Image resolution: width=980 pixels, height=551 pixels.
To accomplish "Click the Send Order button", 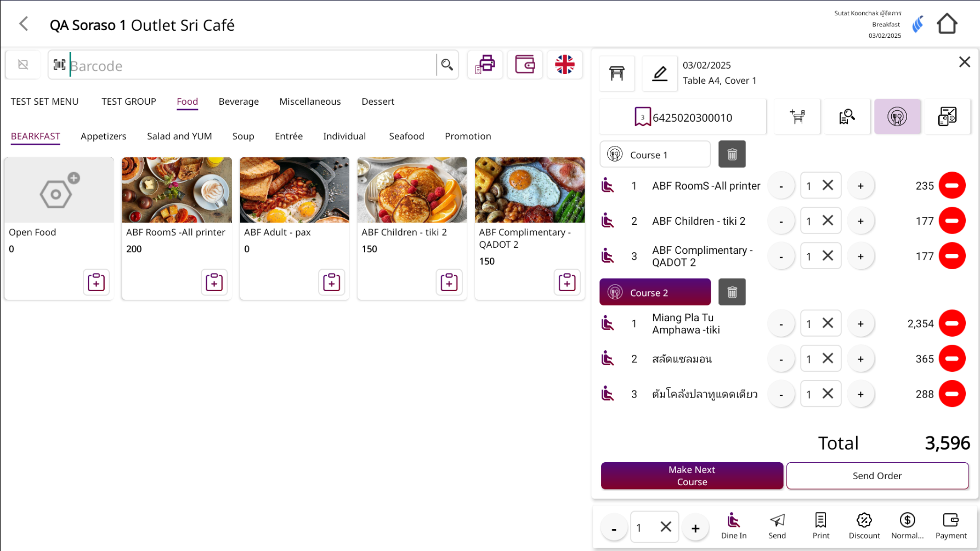I will 877,476.
